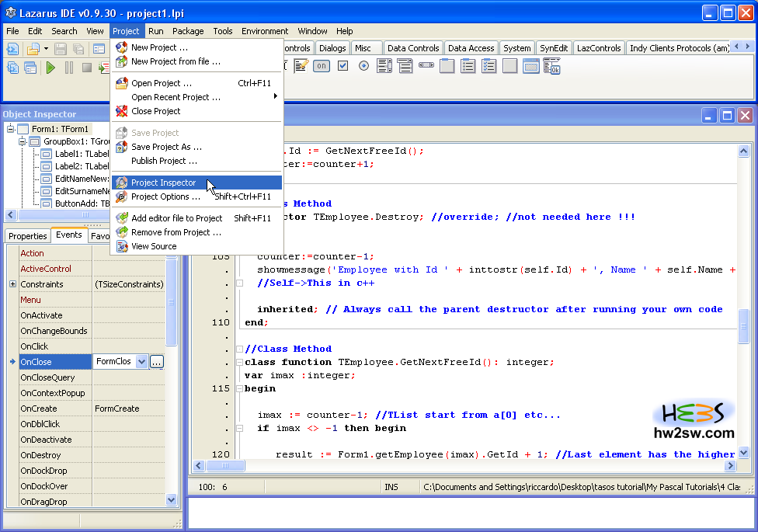Fold the 'begin' block at line 115

(239, 388)
